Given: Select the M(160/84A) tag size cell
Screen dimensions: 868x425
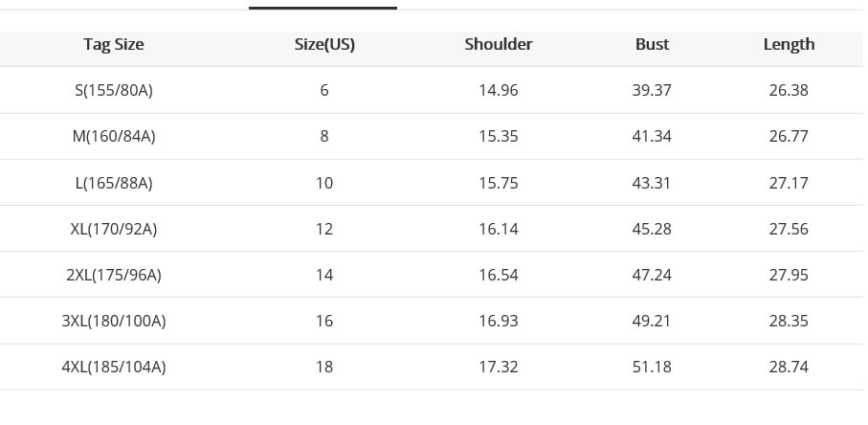Looking at the screenshot, I should point(114,136).
